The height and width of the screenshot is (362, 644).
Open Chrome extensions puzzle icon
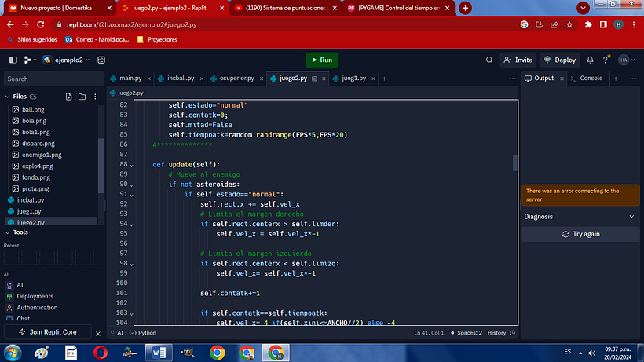pyautogui.click(x=588, y=24)
